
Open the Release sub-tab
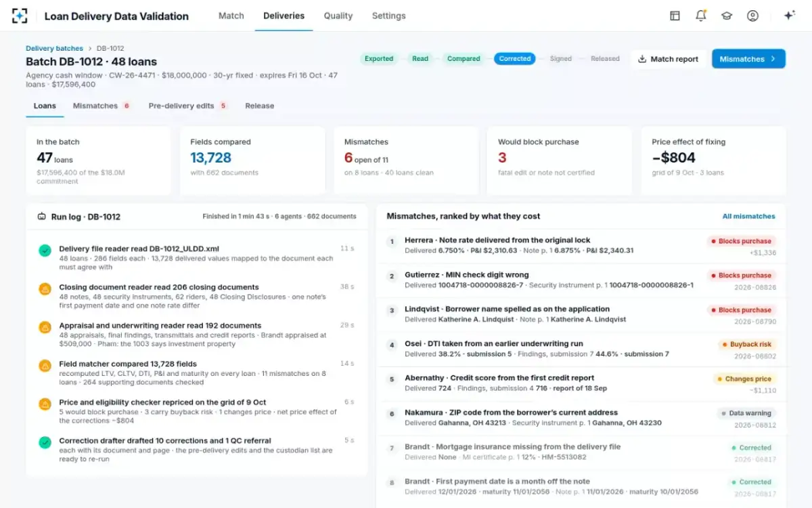(260, 106)
